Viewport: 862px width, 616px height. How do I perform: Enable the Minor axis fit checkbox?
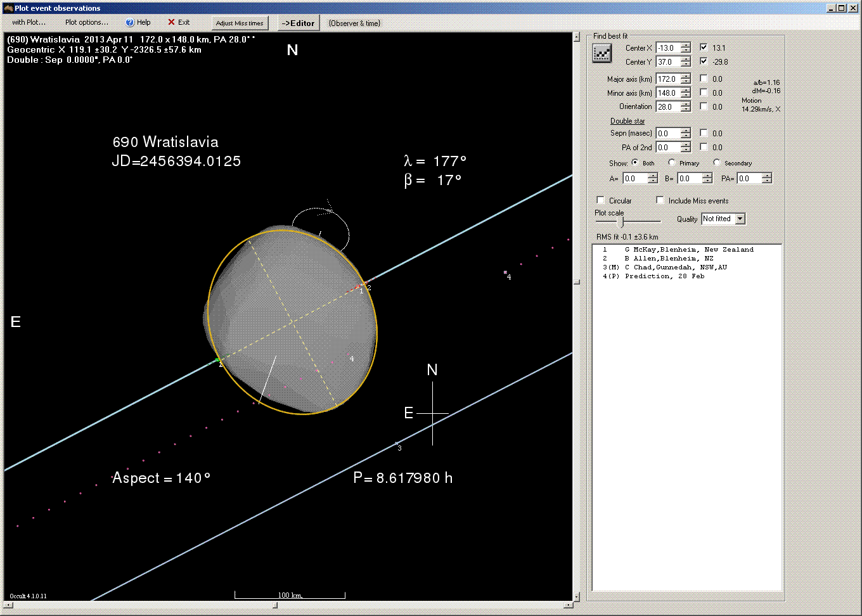(x=704, y=93)
